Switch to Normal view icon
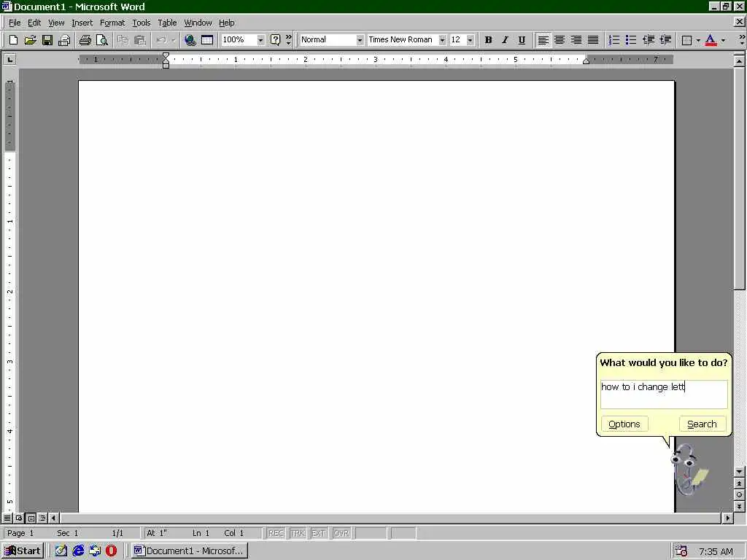The image size is (747, 560). tap(7, 518)
